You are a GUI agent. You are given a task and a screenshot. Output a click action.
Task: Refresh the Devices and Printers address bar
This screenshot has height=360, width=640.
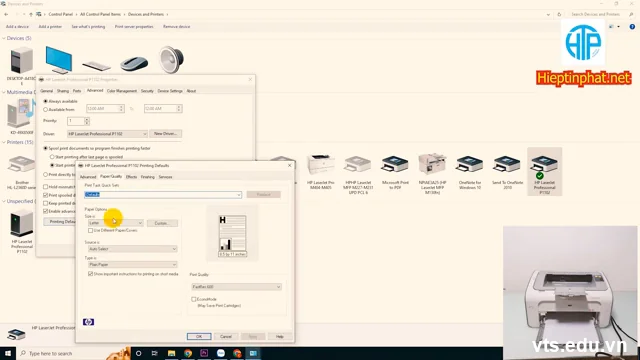tap(559, 14)
